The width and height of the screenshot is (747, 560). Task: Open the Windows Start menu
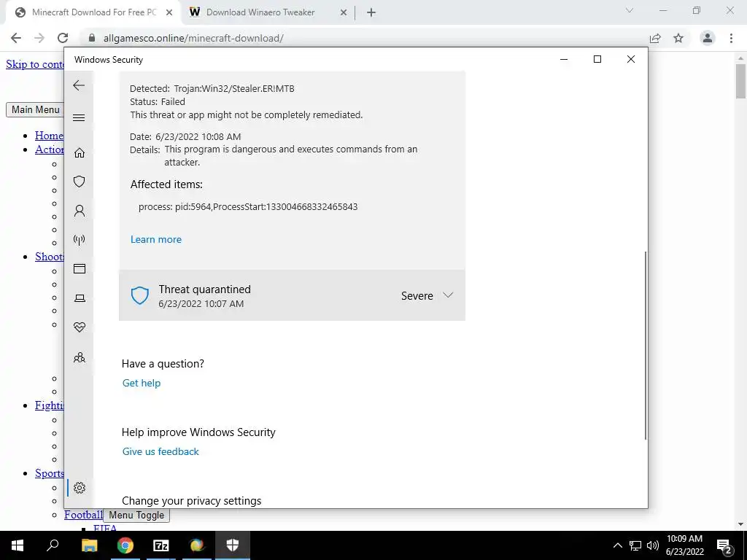point(18,545)
